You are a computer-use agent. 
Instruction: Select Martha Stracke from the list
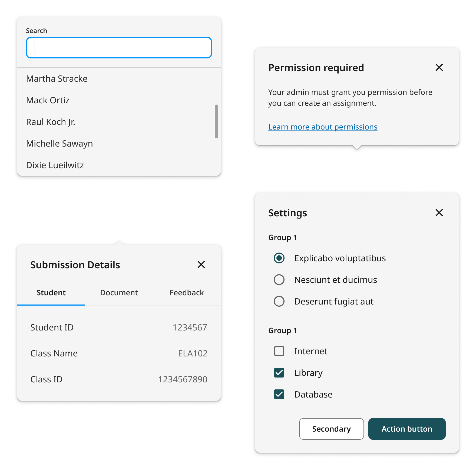click(119, 79)
